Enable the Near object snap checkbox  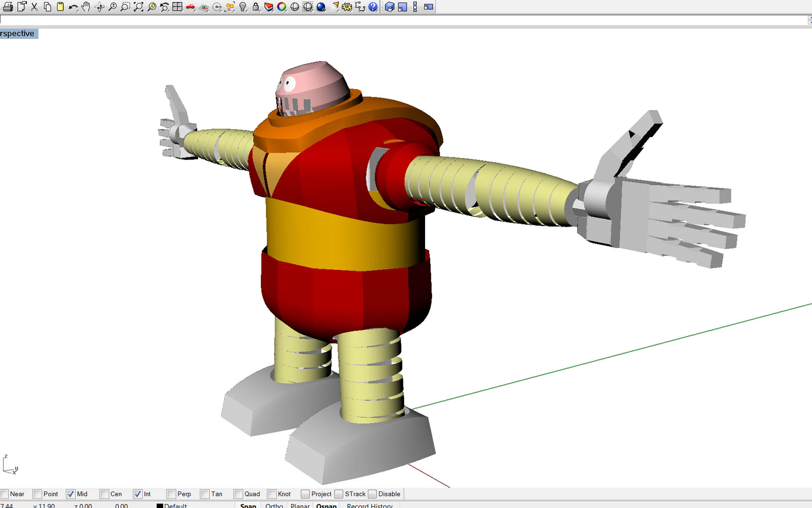tap(5, 494)
